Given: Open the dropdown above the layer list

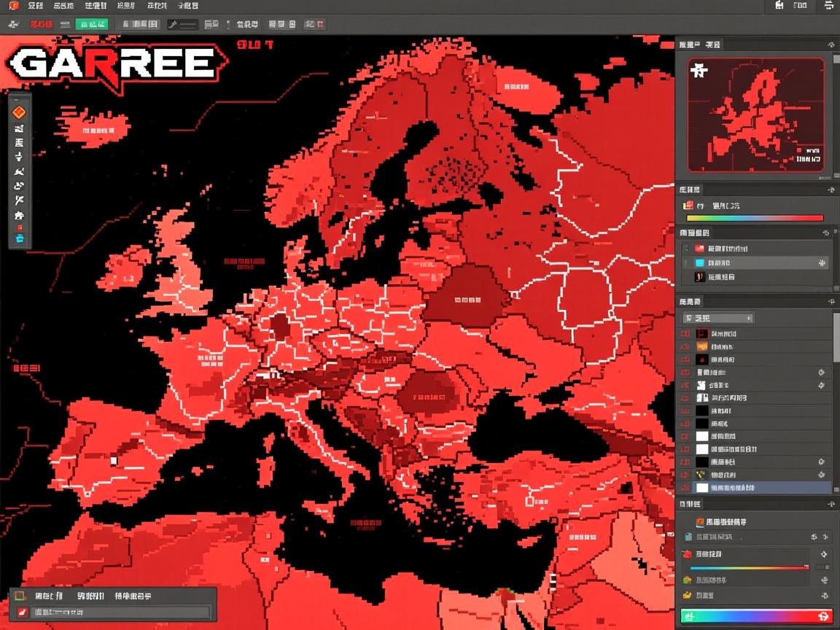Looking at the screenshot, I should coord(717,318).
